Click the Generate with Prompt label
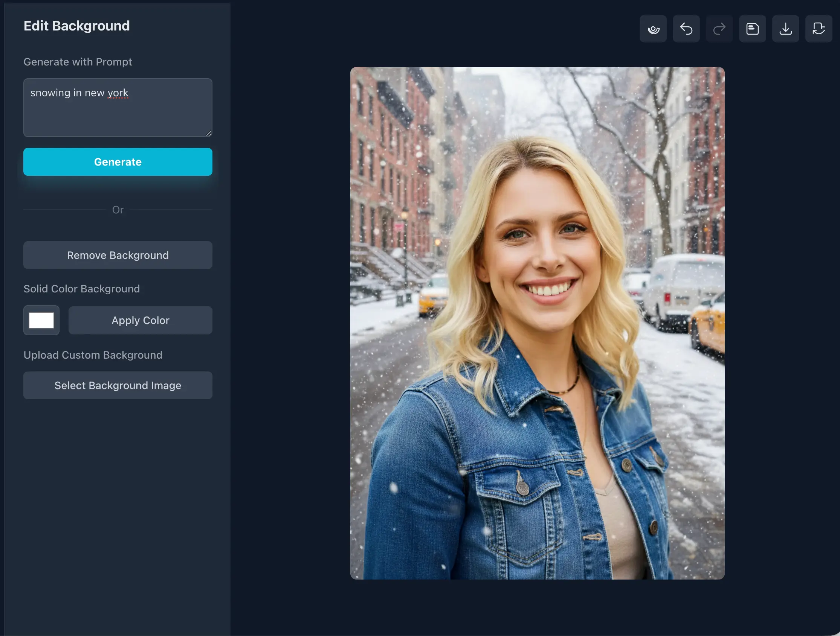This screenshot has height=636, width=840. tap(78, 61)
